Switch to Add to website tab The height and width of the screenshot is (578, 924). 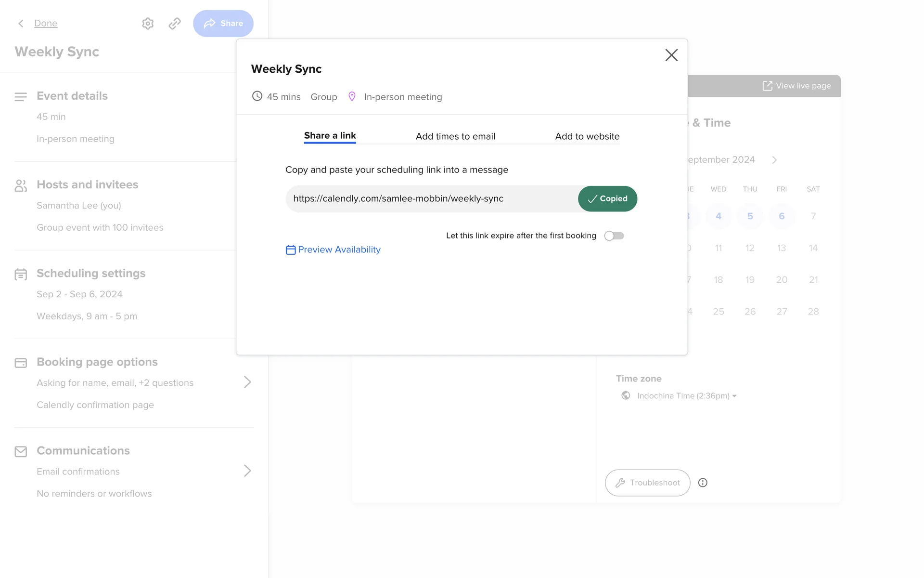pyautogui.click(x=587, y=136)
